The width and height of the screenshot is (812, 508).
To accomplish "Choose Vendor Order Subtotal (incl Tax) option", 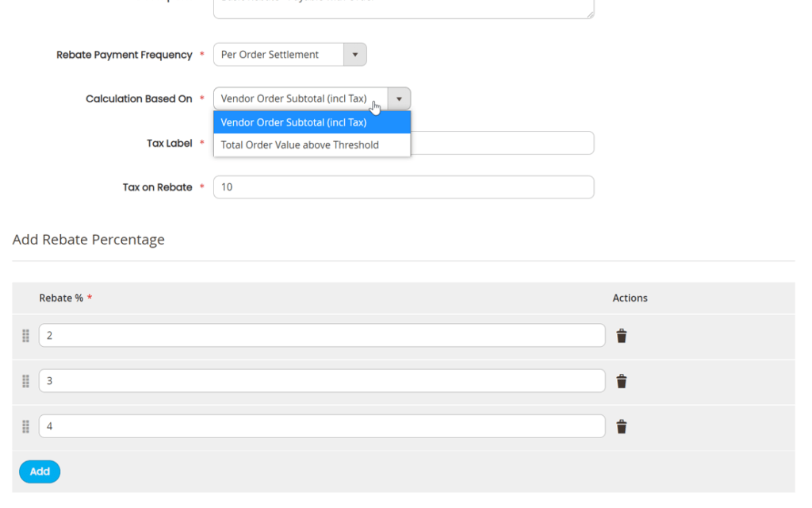I will (312, 122).
